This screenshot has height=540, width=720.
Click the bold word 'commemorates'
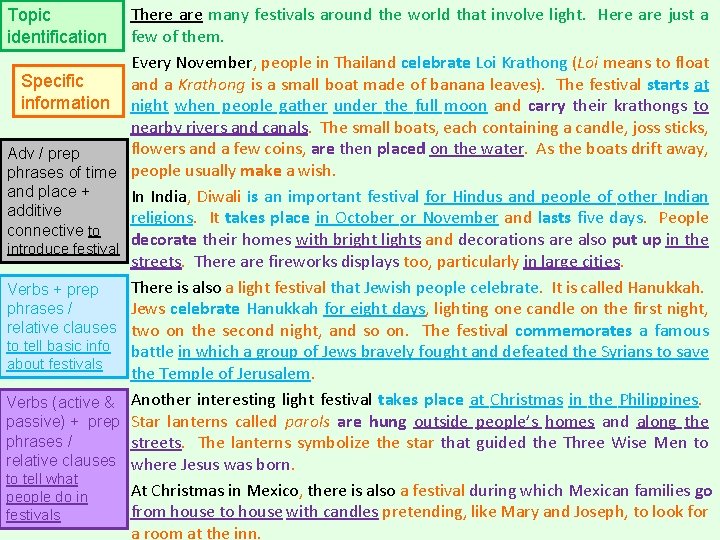coord(574,331)
